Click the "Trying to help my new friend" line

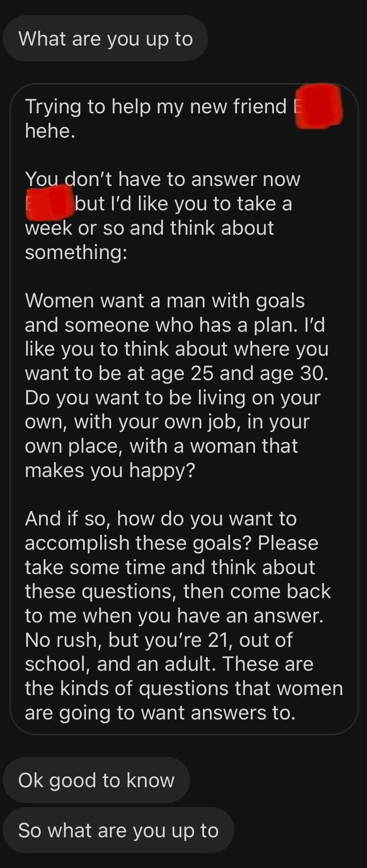[x=156, y=107]
